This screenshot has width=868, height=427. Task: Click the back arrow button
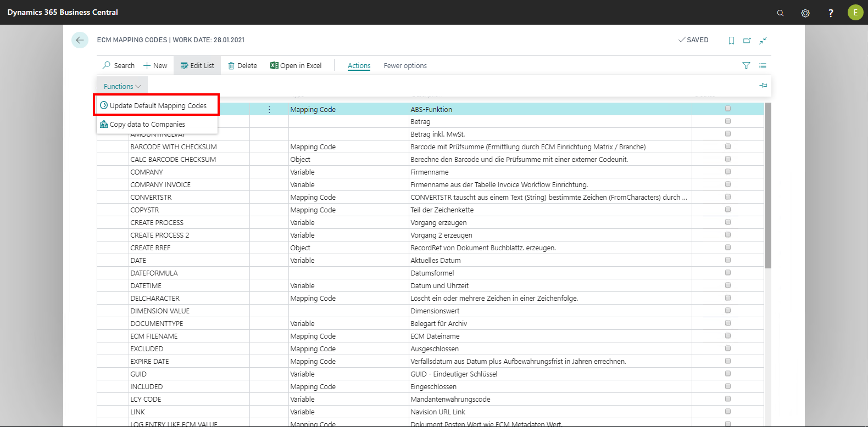click(80, 40)
